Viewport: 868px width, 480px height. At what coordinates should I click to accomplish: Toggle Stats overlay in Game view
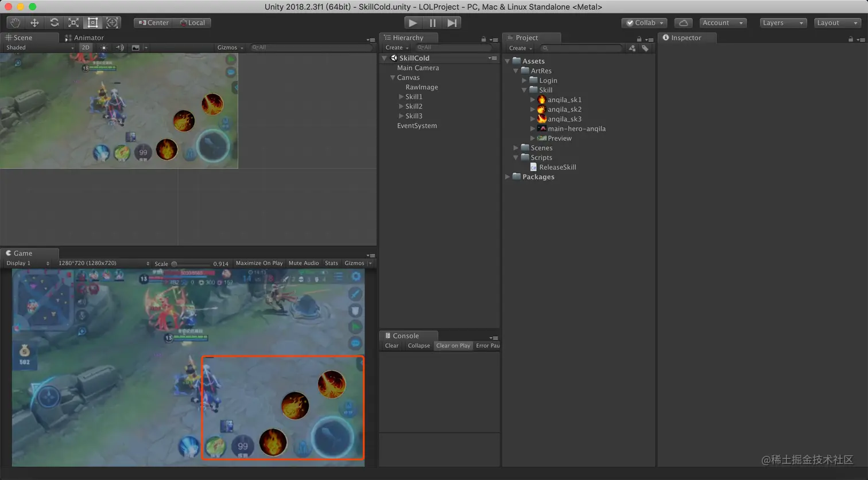331,263
